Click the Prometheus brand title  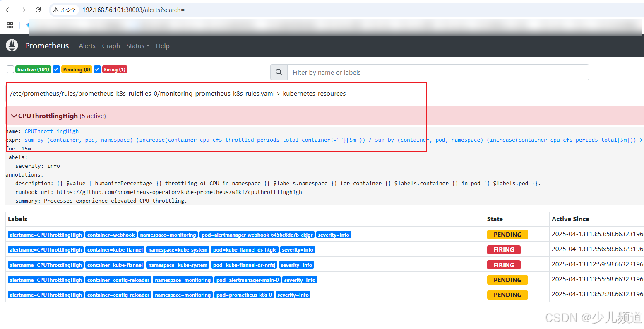[47, 46]
